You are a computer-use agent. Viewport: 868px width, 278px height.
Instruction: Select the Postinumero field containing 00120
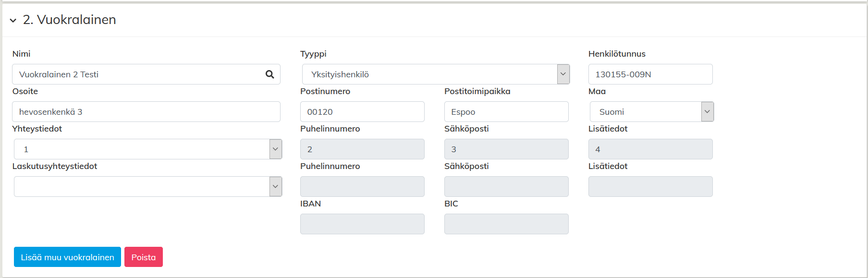[362, 112]
